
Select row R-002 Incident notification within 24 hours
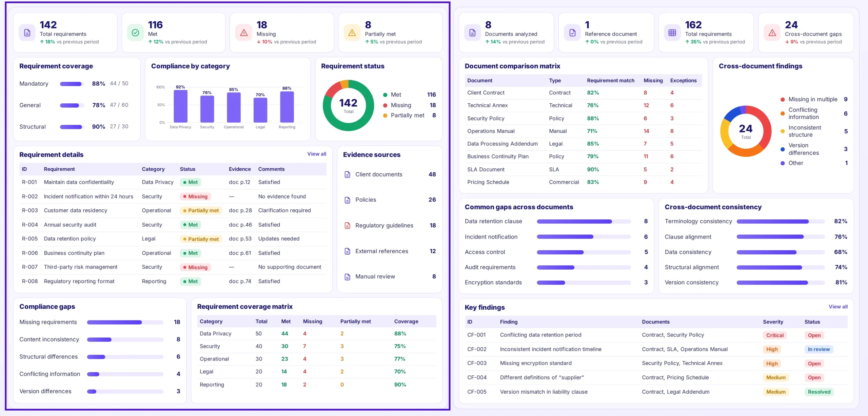173,196
